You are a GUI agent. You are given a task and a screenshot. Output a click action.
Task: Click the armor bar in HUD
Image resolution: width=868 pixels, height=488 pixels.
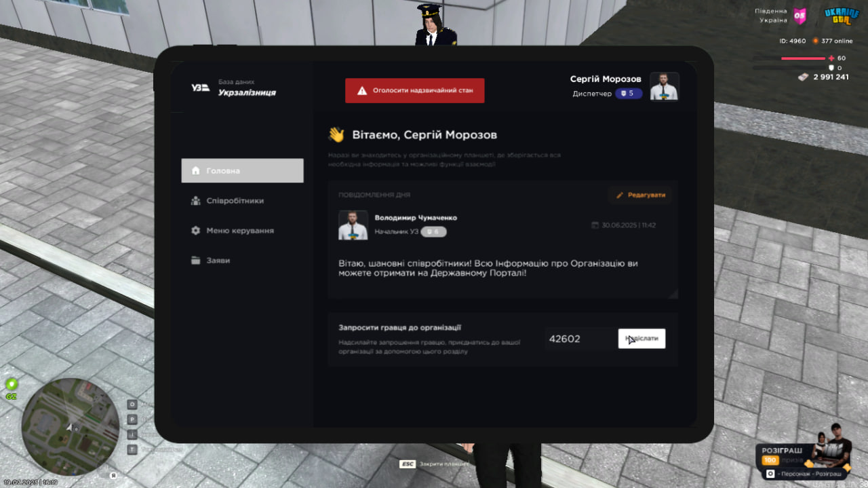[789, 68]
